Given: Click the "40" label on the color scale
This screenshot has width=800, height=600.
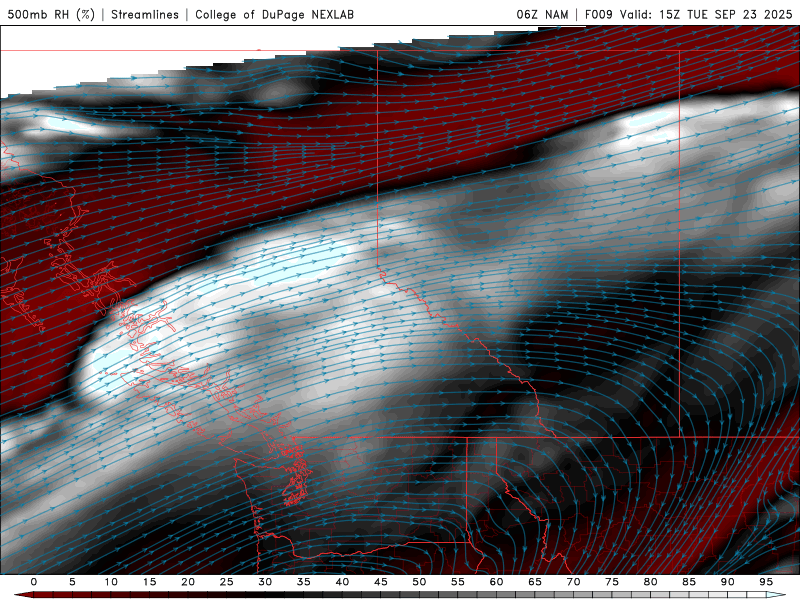Looking at the screenshot, I should point(342,582).
